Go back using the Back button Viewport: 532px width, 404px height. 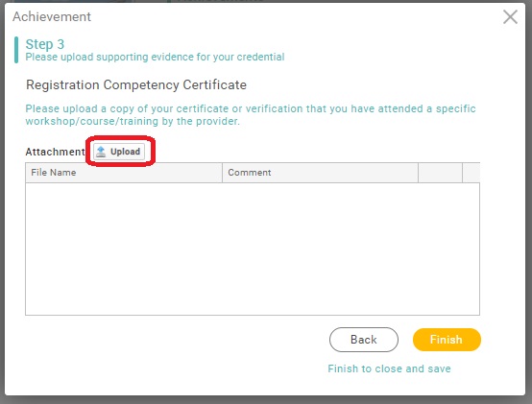click(364, 340)
